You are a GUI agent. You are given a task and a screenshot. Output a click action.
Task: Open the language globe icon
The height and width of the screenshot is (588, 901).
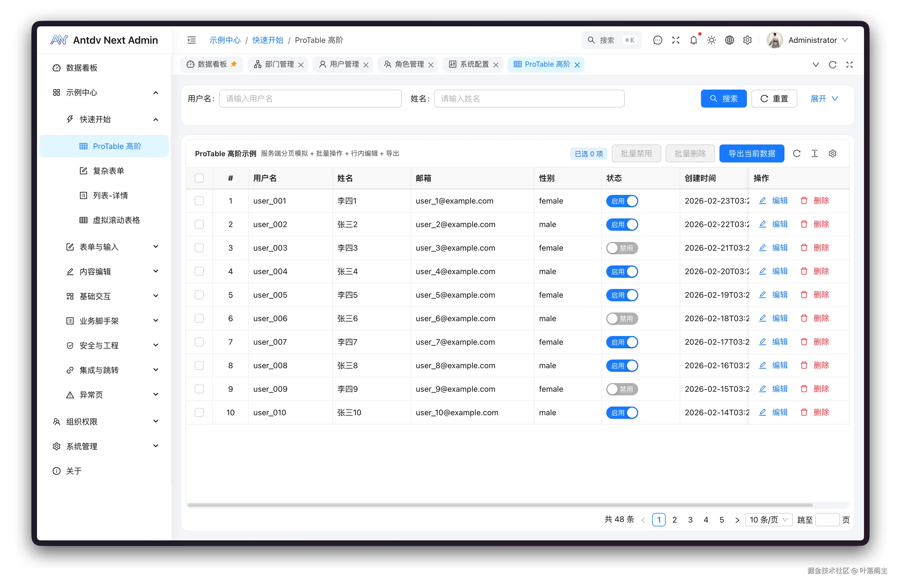point(730,40)
